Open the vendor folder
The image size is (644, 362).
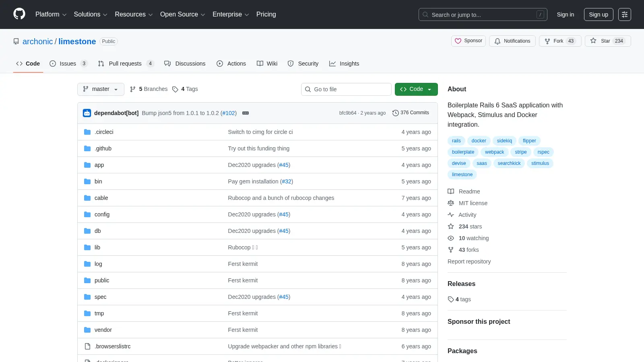pos(103,330)
